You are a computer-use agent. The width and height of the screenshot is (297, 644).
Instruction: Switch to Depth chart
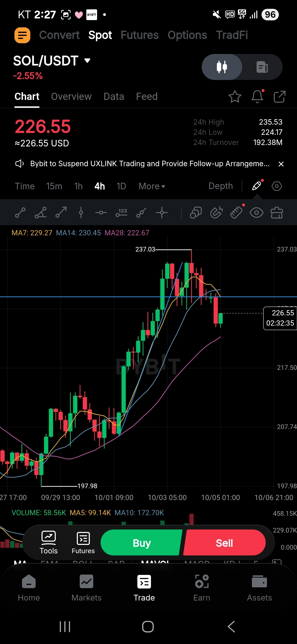click(x=221, y=186)
